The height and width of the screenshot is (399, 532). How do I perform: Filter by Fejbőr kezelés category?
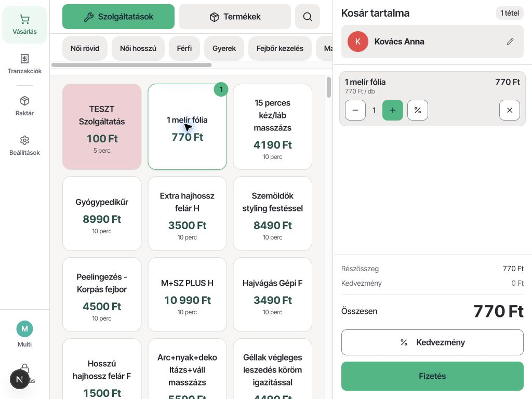280,48
